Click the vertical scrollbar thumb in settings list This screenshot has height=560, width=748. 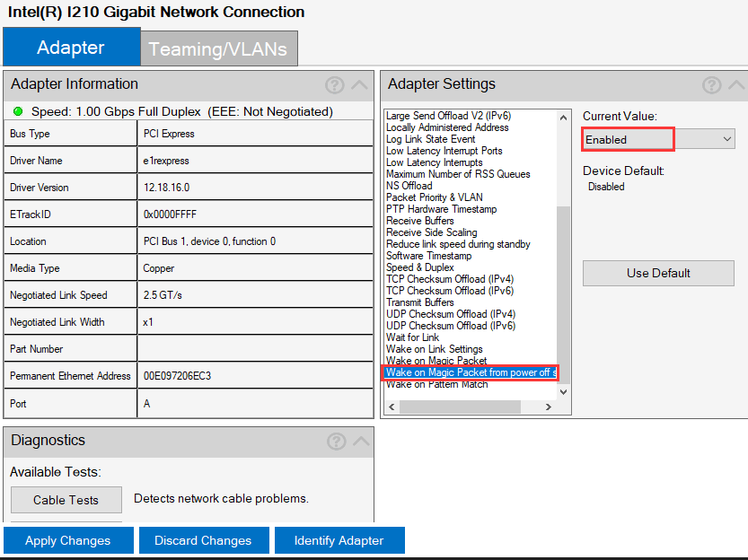[563, 294]
